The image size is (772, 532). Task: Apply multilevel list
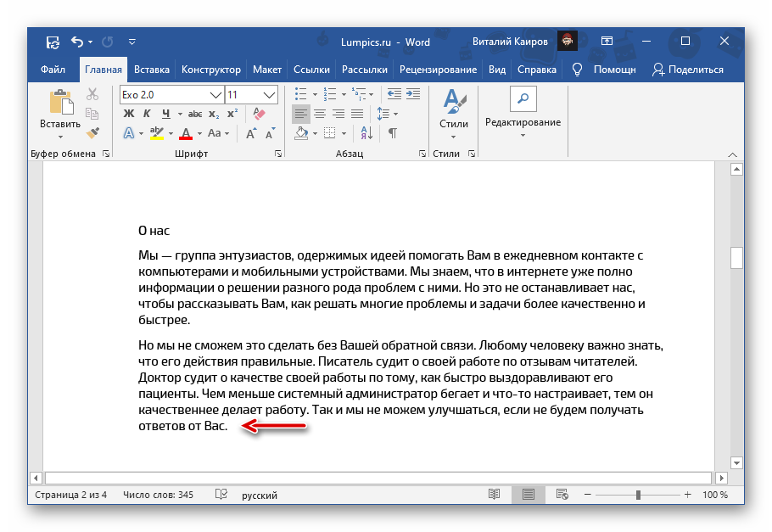click(359, 93)
